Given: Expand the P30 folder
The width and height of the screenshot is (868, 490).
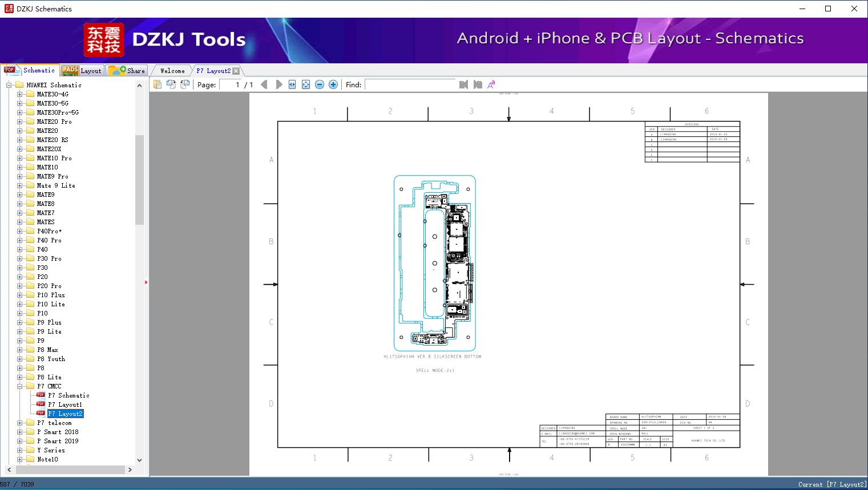Looking at the screenshot, I should pos(19,268).
